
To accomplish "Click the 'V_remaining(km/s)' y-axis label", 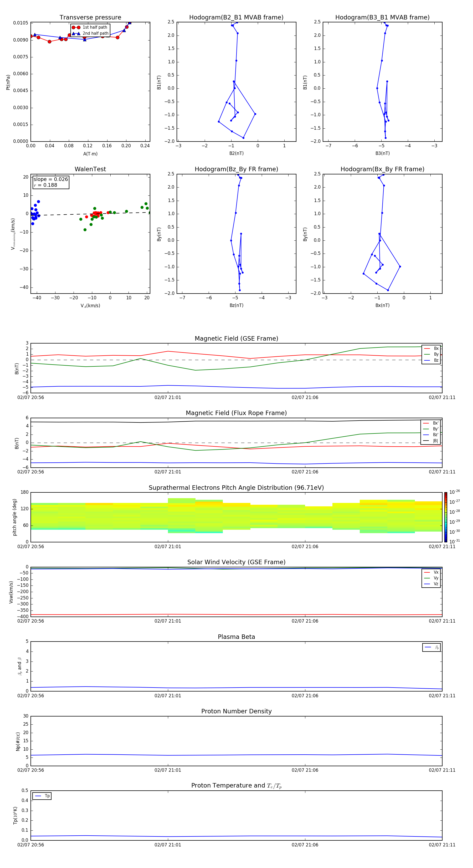I will [13, 234].
